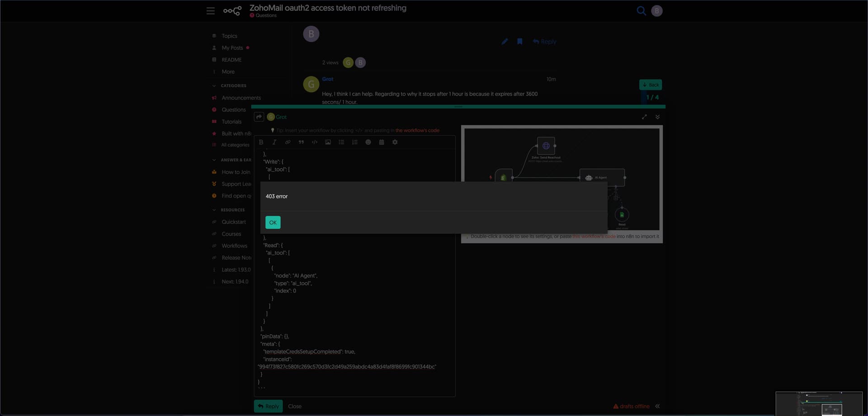Image resolution: width=868 pixels, height=416 pixels.
Task: Open the Announcements category
Action: coord(241,98)
